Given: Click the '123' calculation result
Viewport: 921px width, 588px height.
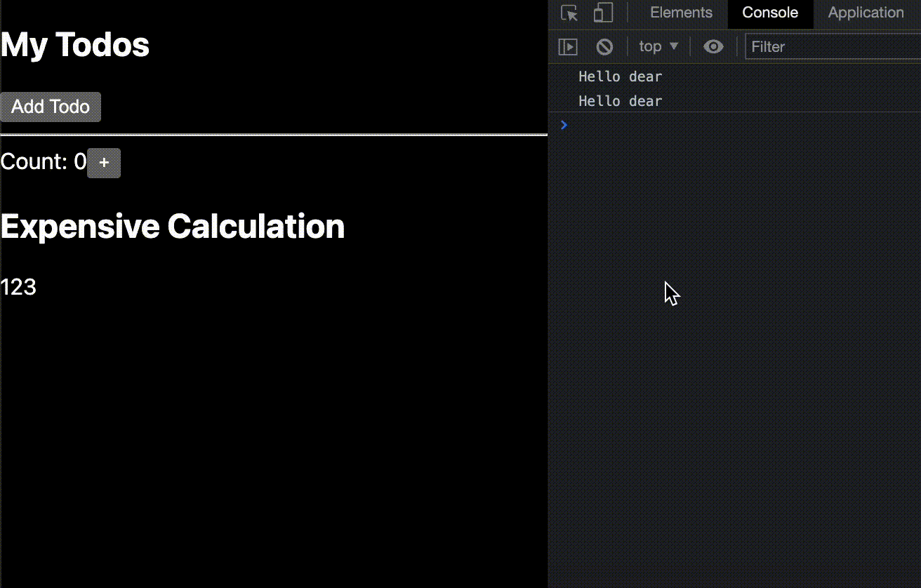Looking at the screenshot, I should [x=18, y=286].
